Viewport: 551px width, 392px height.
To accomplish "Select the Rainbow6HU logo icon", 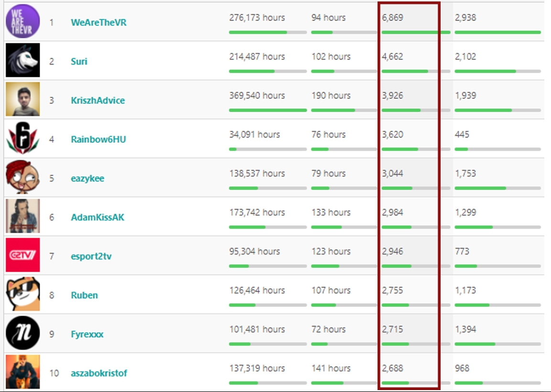I will (22, 138).
